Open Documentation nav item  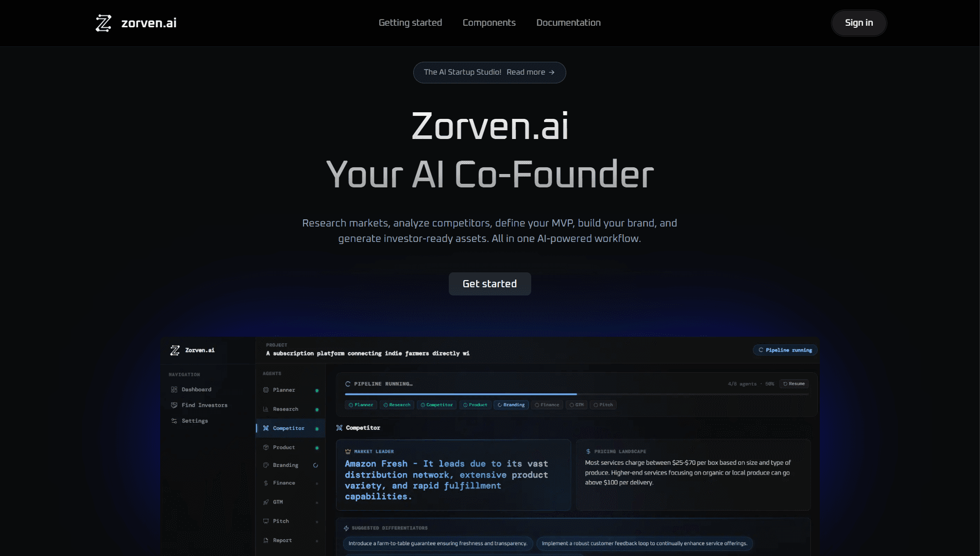568,23
